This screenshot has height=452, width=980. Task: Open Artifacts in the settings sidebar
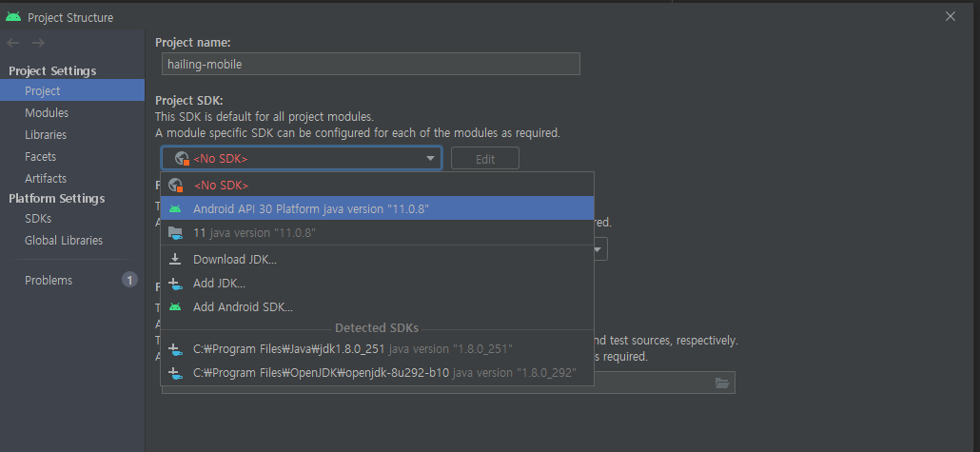coord(72,178)
